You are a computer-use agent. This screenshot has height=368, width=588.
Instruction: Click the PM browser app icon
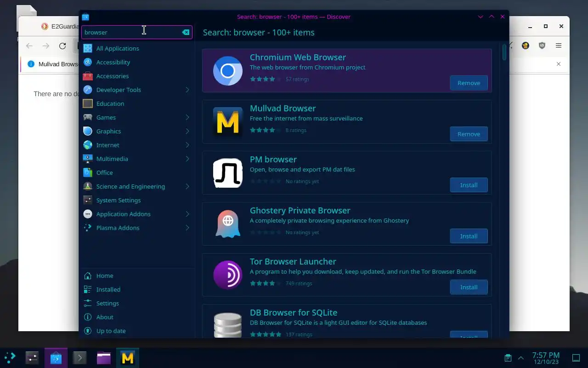click(228, 173)
